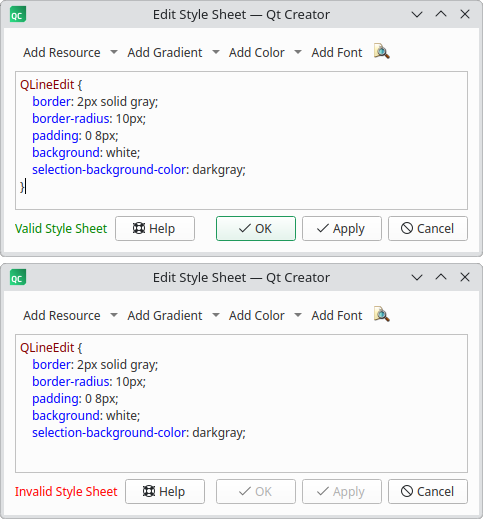This screenshot has width=483, height=519.
Task: Minimize the bottom Edit Style Sheet window
Action: click(x=417, y=278)
